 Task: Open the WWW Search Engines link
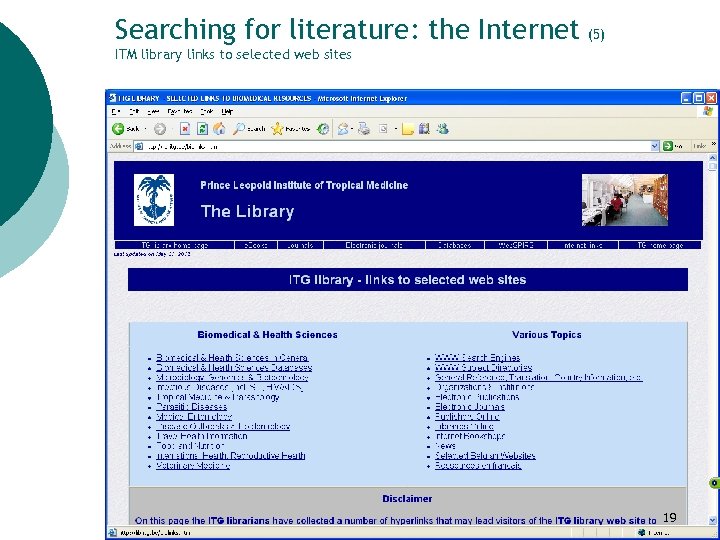[x=478, y=358]
